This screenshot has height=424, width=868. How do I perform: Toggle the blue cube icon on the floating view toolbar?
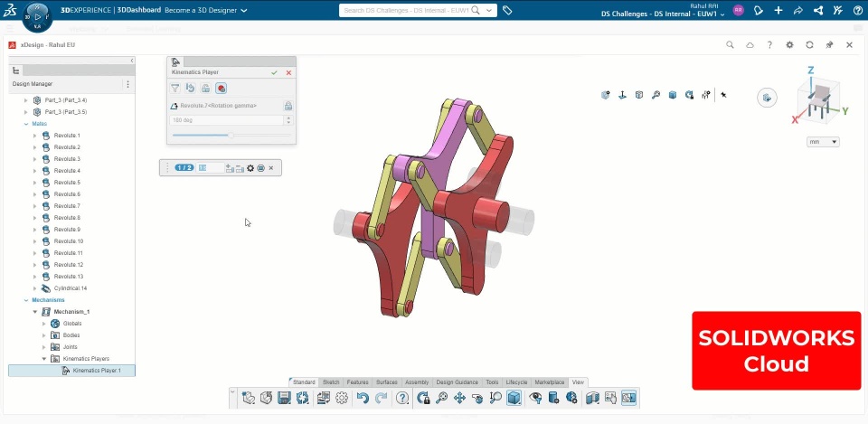(x=673, y=95)
